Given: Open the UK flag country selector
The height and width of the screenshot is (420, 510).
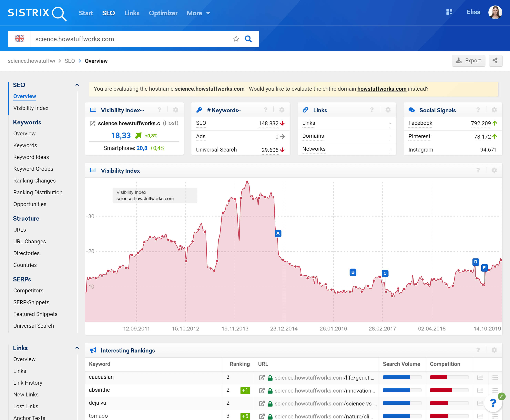Looking at the screenshot, I should click(20, 39).
